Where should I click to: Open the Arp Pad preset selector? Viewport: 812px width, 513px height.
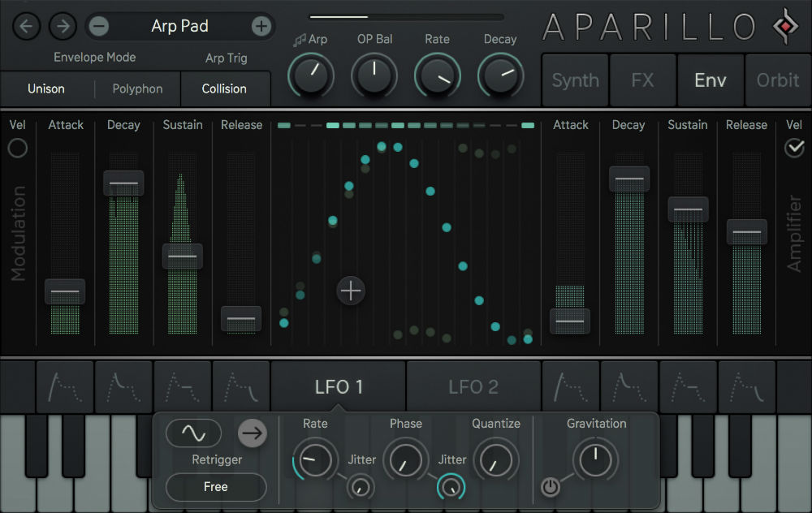[179, 26]
